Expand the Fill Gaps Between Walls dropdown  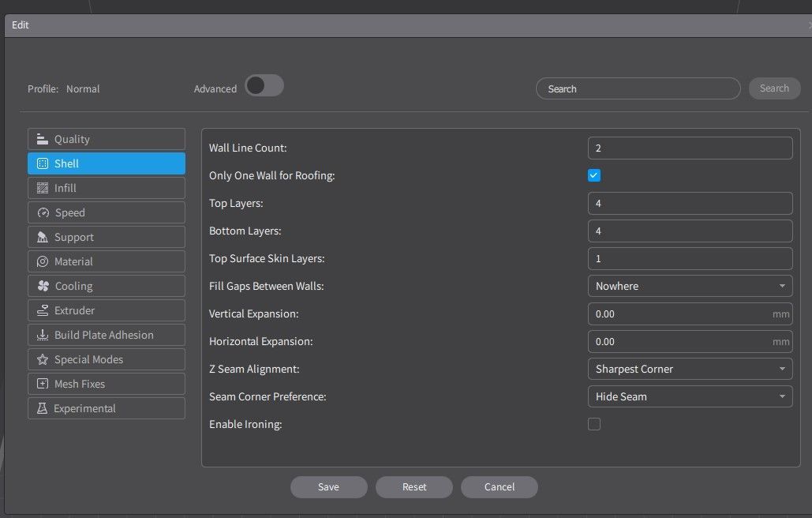tap(690, 286)
